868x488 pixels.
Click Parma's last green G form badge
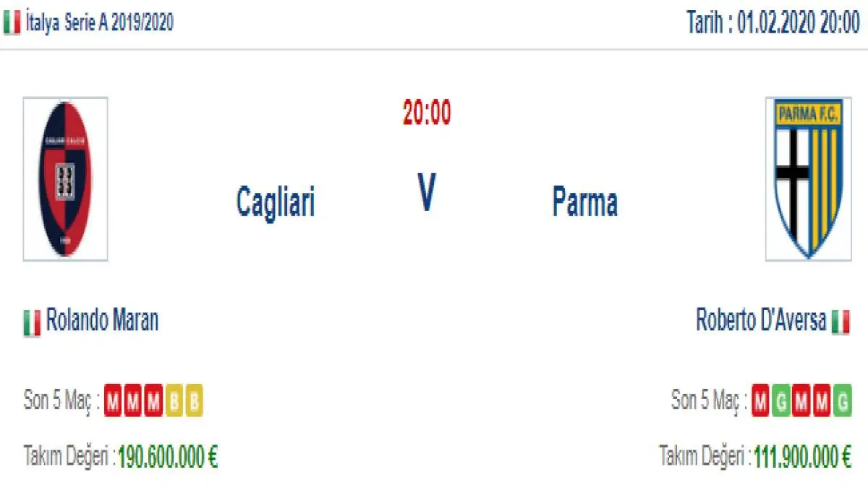tap(842, 402)
